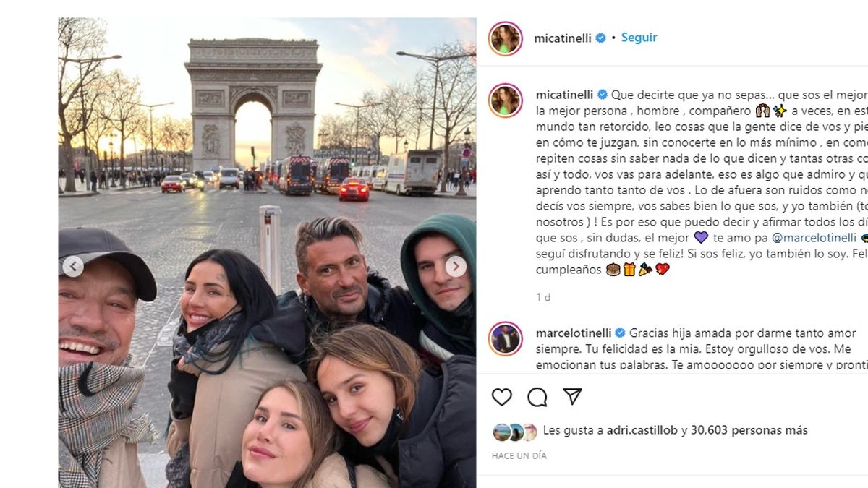The image size is (868, 488).
Task: Open comments with the speech bubble icon
Action: [537, 397]
